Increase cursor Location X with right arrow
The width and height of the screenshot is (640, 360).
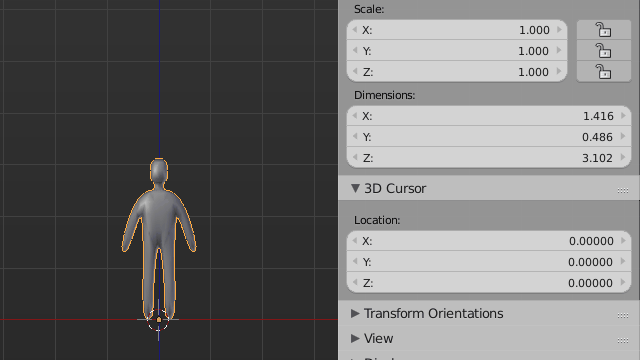pos(623,241)
